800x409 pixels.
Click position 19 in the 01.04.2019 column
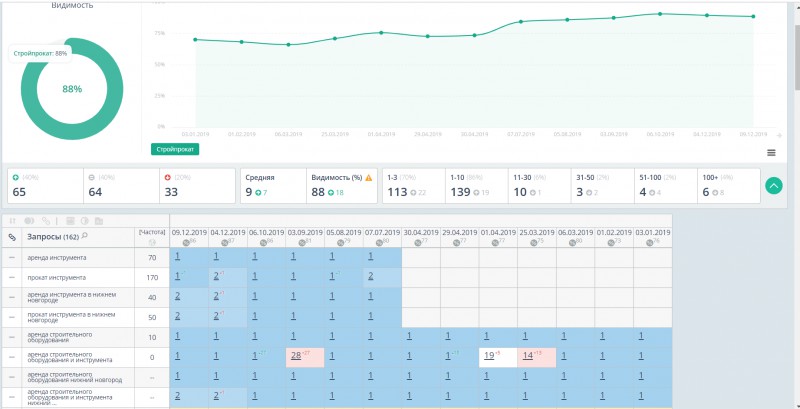pos(489,356)
